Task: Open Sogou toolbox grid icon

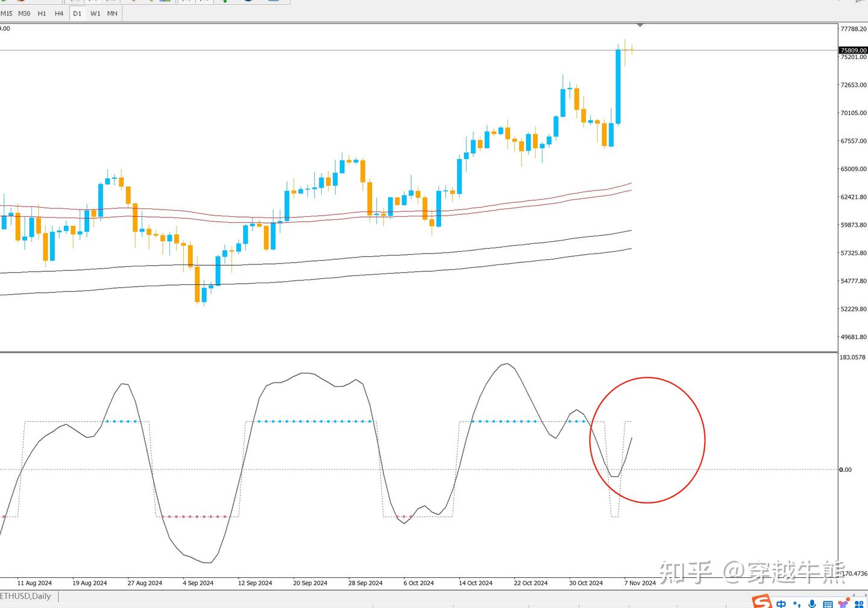Action: pos(860,604)
